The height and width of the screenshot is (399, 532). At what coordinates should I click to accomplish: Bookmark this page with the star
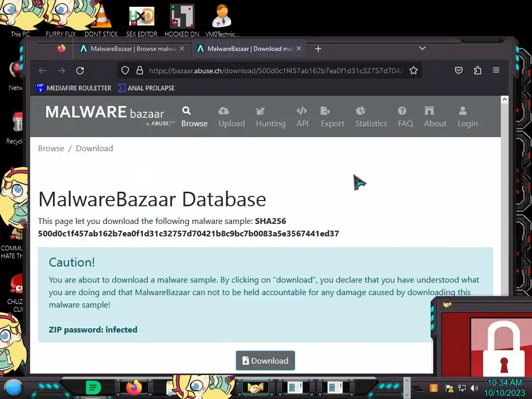coord(413,70)
